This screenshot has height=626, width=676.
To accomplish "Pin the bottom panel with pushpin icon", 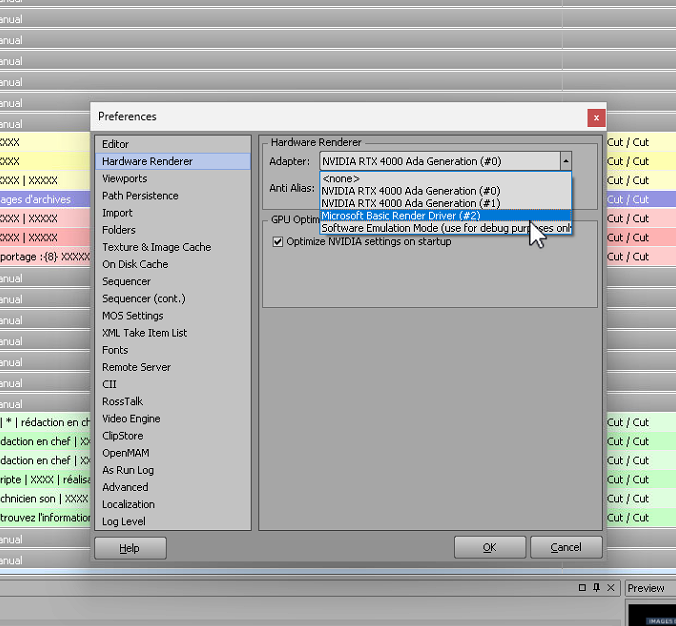I will pos(596,587).
